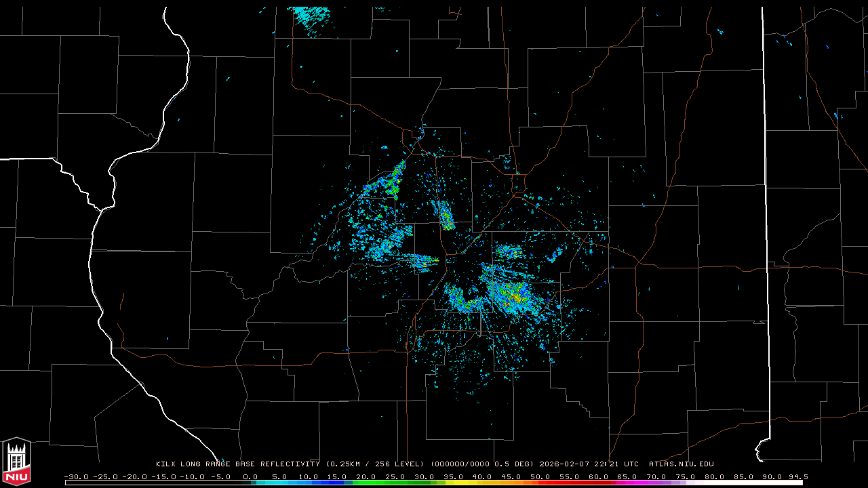Click the positive '10.0' scale label
The width and height of the screenshot is (868, 488).
[x=309, y=476]
